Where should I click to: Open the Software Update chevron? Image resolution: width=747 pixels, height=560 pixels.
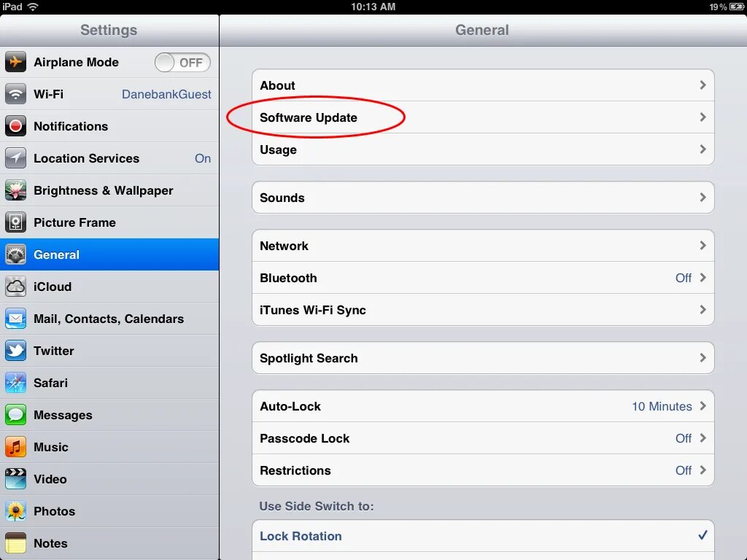click(x=703, y=117)
